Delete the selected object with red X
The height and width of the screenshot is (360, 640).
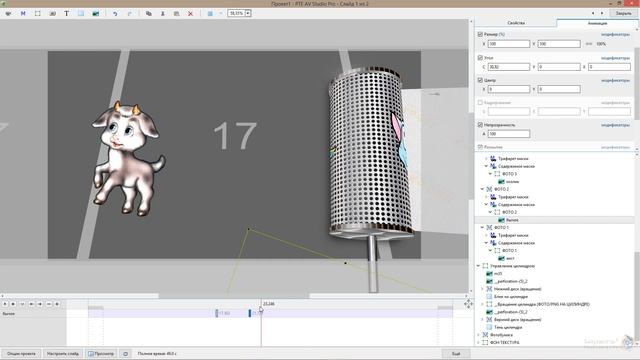pos(190,13)
